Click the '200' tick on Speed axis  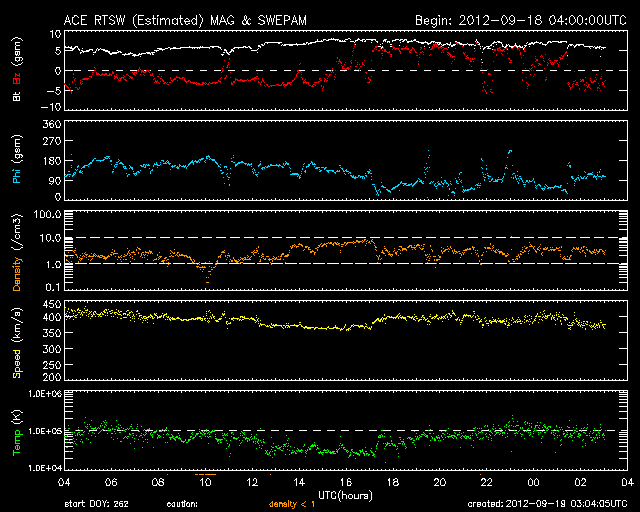point(52,377)
